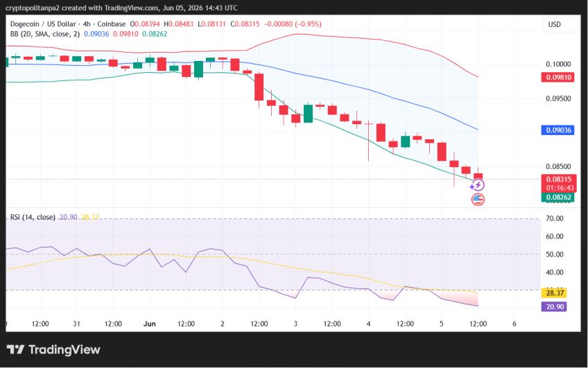Viewport: 588px width, 368px height.
Task: Click the 28.37 RSI average value label
Action: [x=554, y=293]
